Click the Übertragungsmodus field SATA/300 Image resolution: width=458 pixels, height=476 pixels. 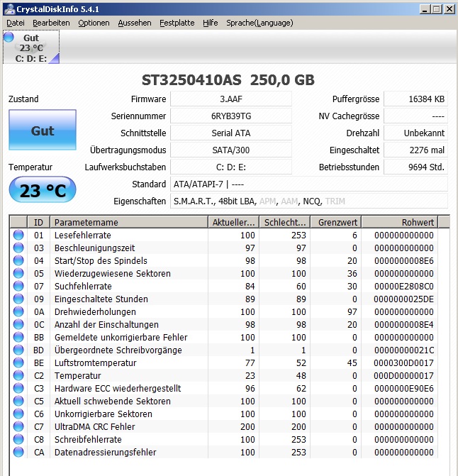(x=231, y=150)
